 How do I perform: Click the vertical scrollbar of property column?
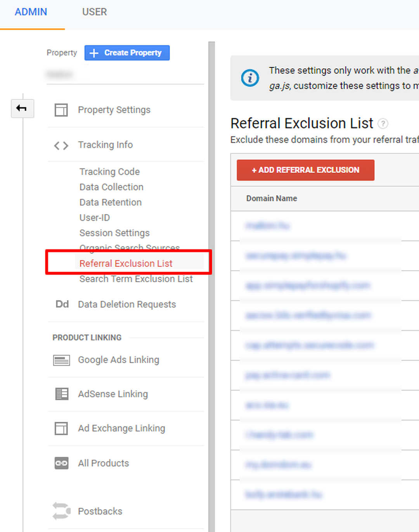click(211, 286)
